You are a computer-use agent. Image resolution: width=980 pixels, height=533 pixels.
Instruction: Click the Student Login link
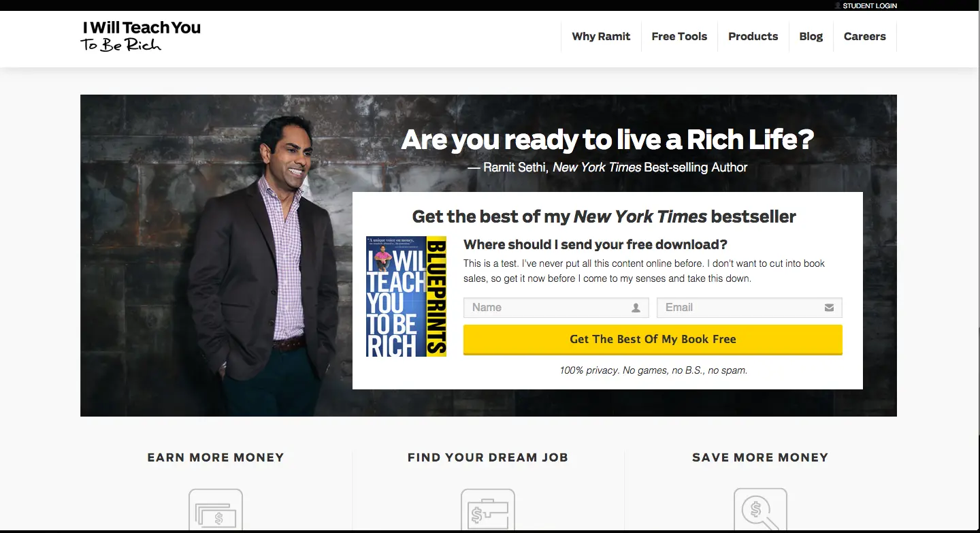[870, 5]
